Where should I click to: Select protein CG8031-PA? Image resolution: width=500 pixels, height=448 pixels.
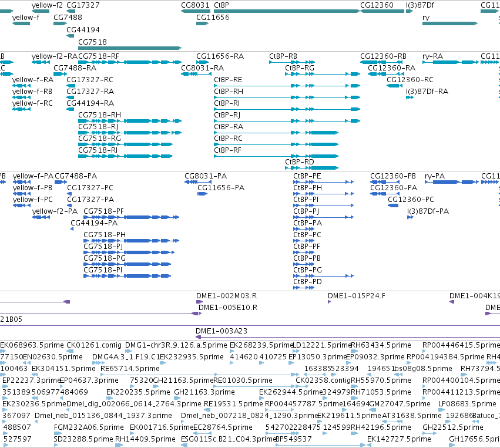[x=206, y=176]
